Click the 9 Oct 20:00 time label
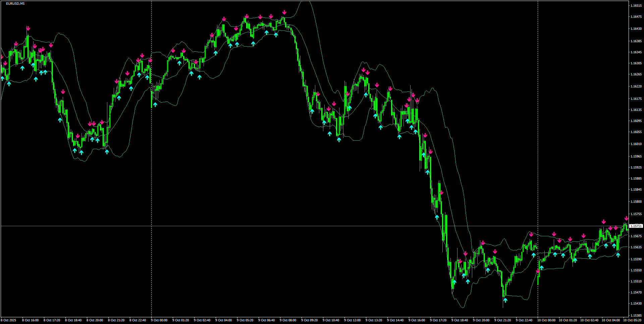This screenshot has width=644, height=324. [x=481, y=320]
